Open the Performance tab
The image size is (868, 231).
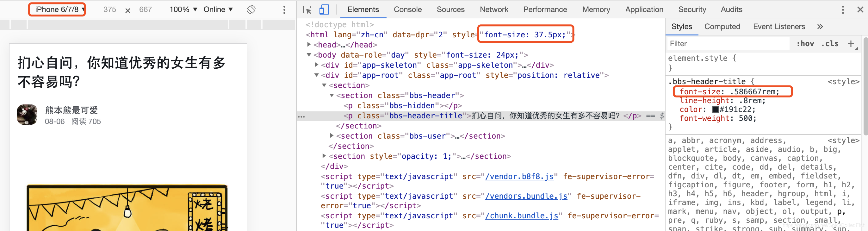click(x=545, y=9)
